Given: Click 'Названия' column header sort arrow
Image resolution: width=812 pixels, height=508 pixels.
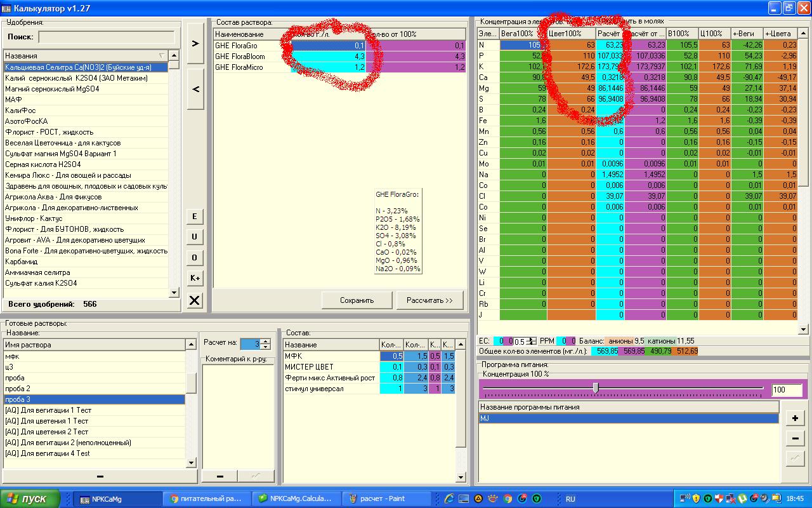Looking at the screenshot, I should click(x=161, y=56).
